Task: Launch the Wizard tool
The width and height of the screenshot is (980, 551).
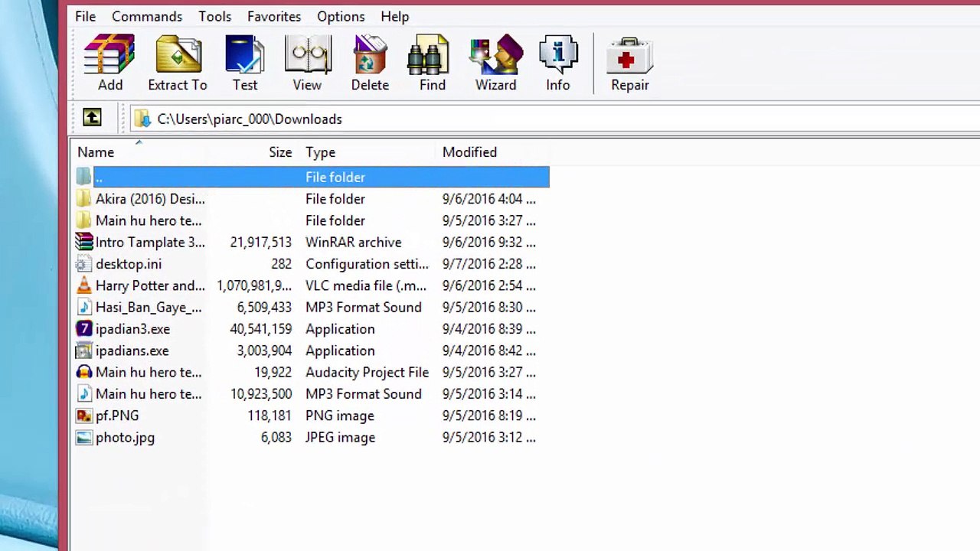Action: point(496,55)
